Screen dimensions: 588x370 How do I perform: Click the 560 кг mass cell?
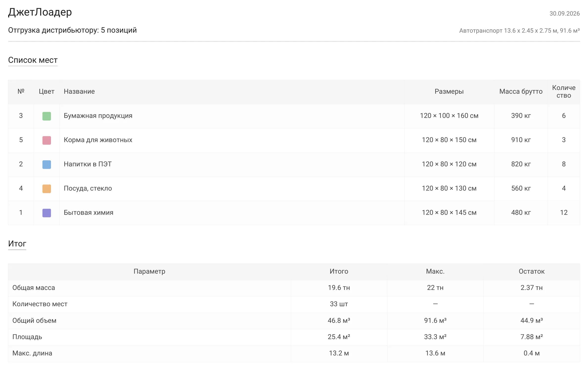point(521,188)
